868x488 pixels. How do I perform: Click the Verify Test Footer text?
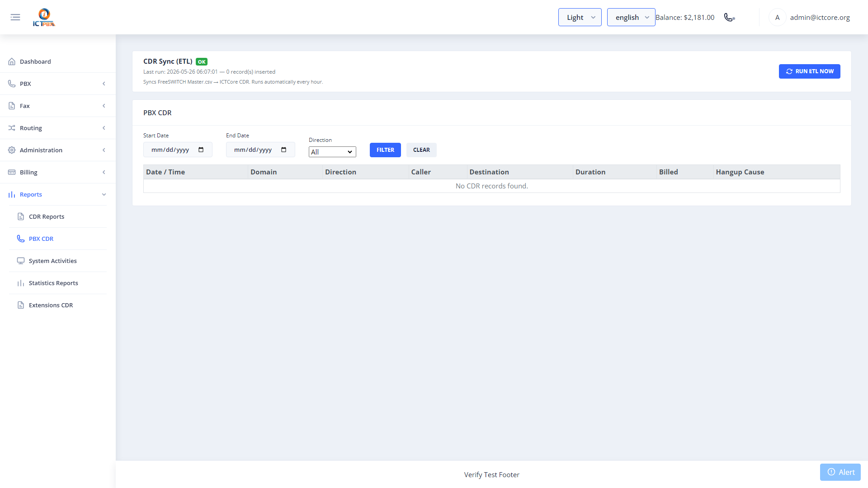492,475
